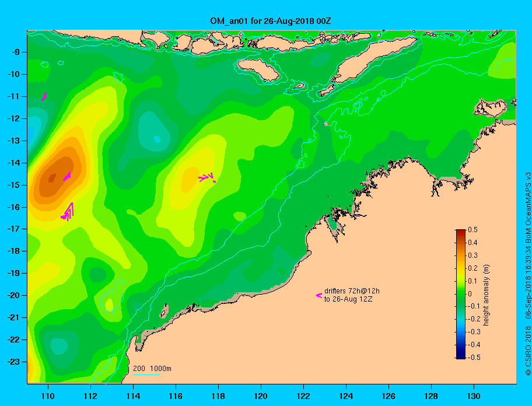Click the 128 longitude axis label
This screenshot has width=532, height=406.
[x=431, y=396]
